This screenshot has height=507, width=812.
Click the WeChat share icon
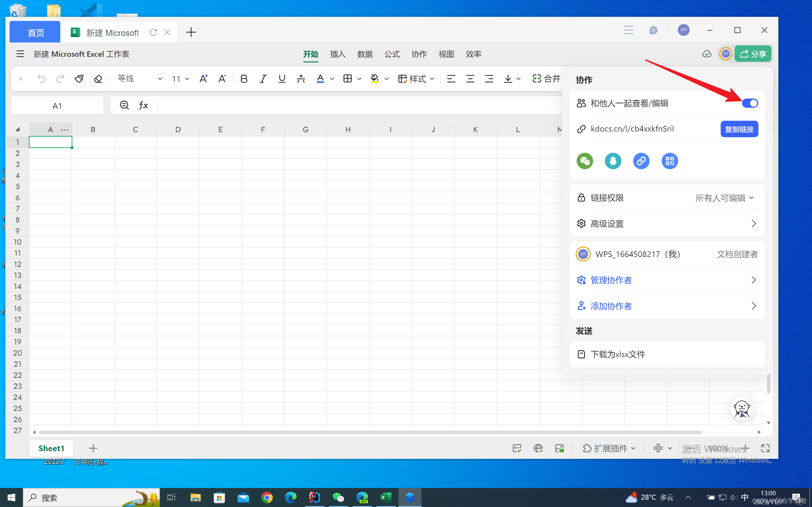[x=585, y=161]
